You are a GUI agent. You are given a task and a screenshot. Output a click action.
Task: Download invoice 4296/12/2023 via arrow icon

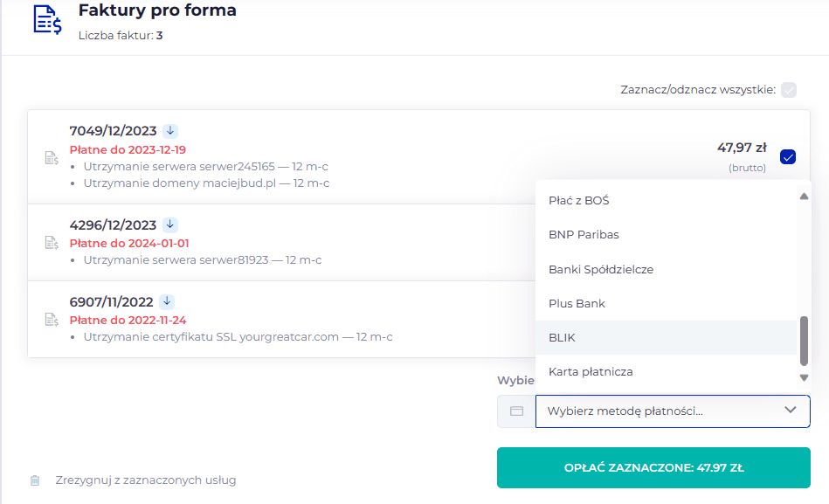170,224
